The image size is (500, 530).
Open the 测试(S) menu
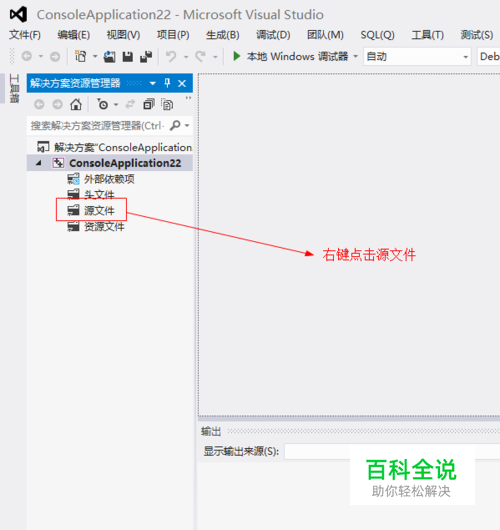click(477, 35)
